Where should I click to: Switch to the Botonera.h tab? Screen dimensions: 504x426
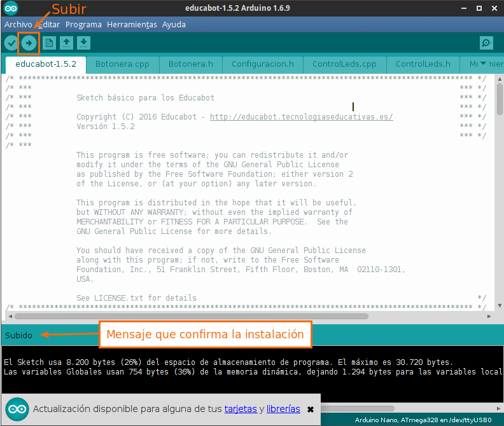tap(191, 64)
